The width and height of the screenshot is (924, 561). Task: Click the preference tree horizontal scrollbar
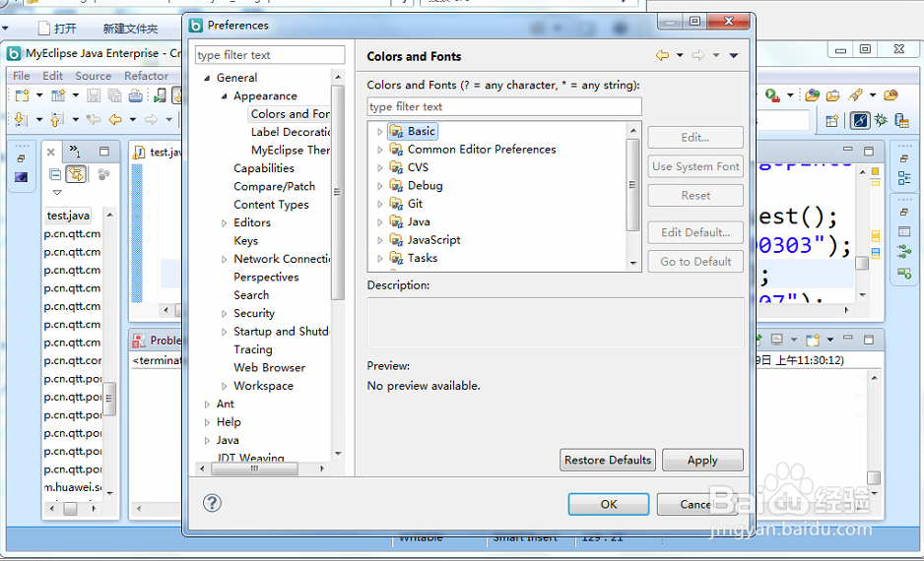(x=254, y=468)
